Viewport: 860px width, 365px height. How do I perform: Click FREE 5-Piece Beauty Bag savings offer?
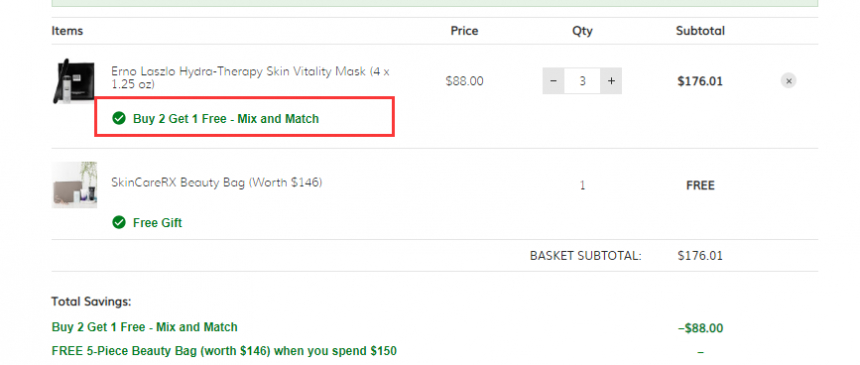tap(224, 351)
